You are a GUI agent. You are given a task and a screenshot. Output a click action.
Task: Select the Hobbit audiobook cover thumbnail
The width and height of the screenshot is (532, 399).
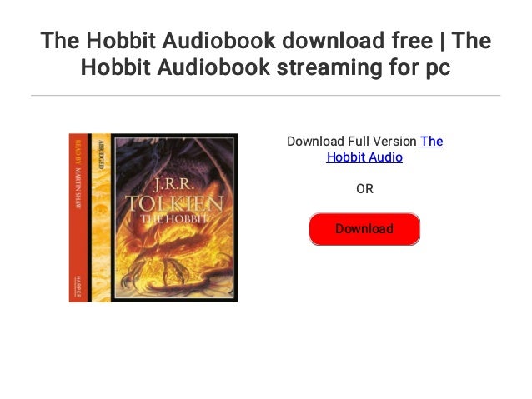coord(153,217)
